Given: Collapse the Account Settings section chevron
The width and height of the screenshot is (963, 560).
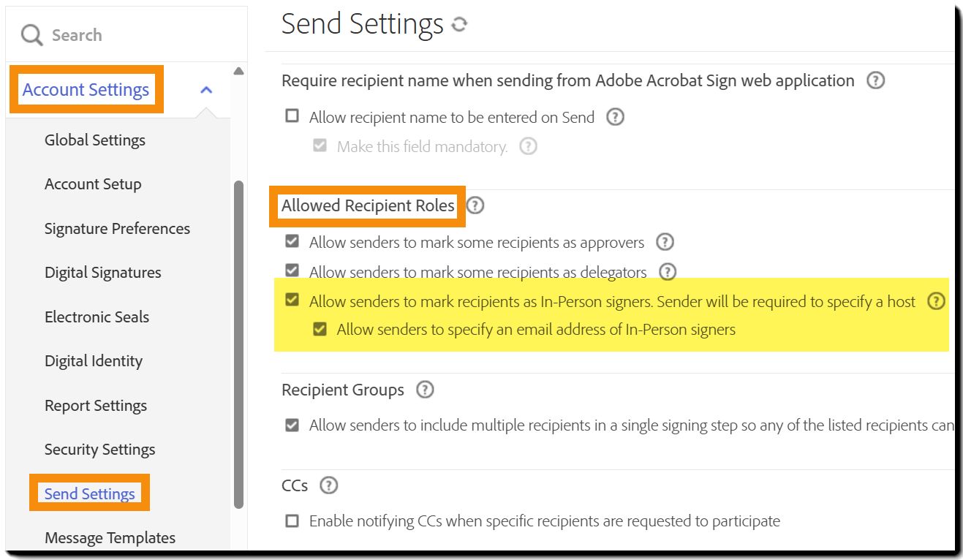Looking at the screenshot, I should point(206,90).
